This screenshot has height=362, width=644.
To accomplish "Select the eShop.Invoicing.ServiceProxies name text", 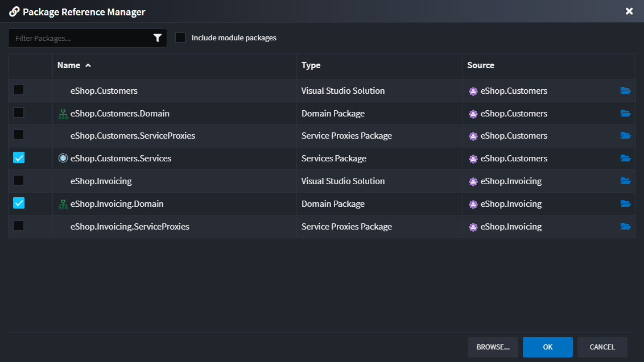I will 130,227.
